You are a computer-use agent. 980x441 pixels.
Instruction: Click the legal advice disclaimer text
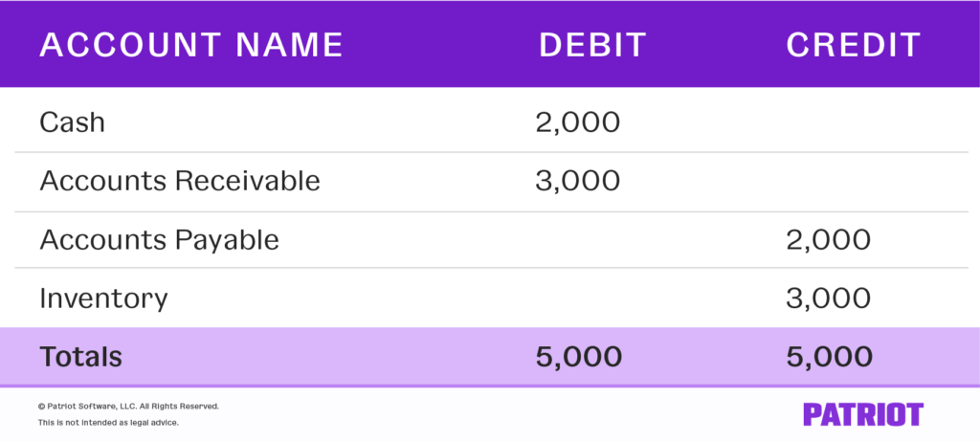click(108, 422)
